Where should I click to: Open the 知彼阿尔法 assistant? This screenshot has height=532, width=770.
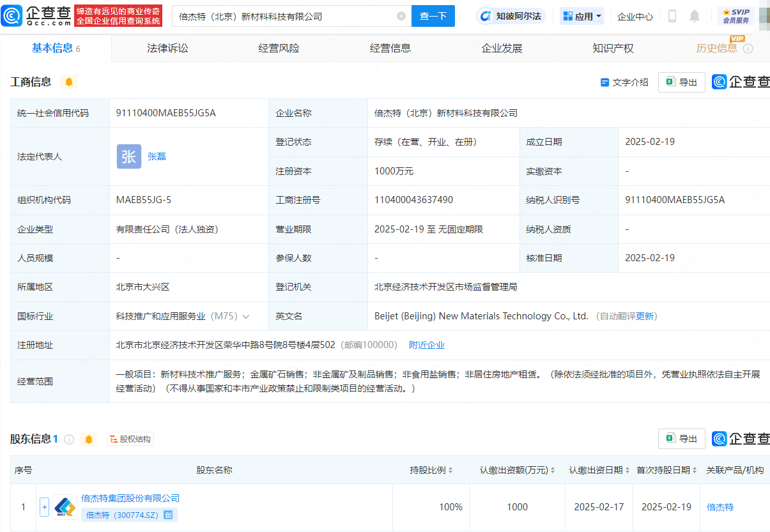(510, 15)
